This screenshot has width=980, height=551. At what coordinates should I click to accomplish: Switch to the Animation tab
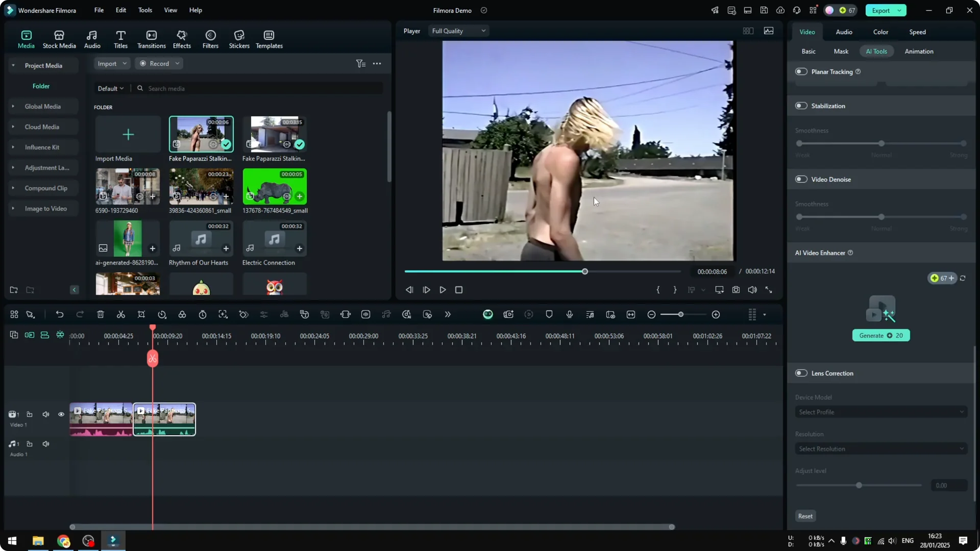pyautogui.click(x=919, y=51)
